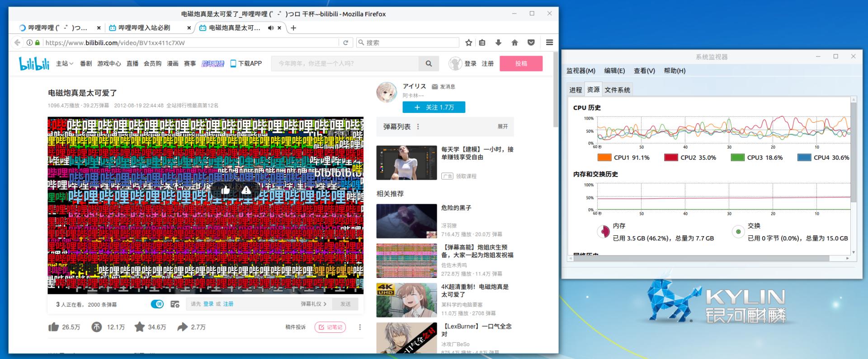Open danmaku settings icon beside toggle

click(x=175, y=304)
